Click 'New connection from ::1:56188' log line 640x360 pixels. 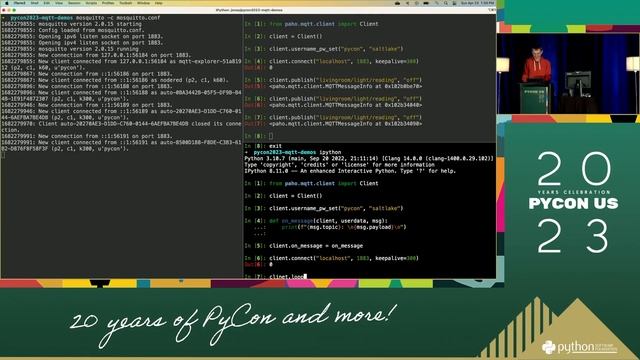87,86
